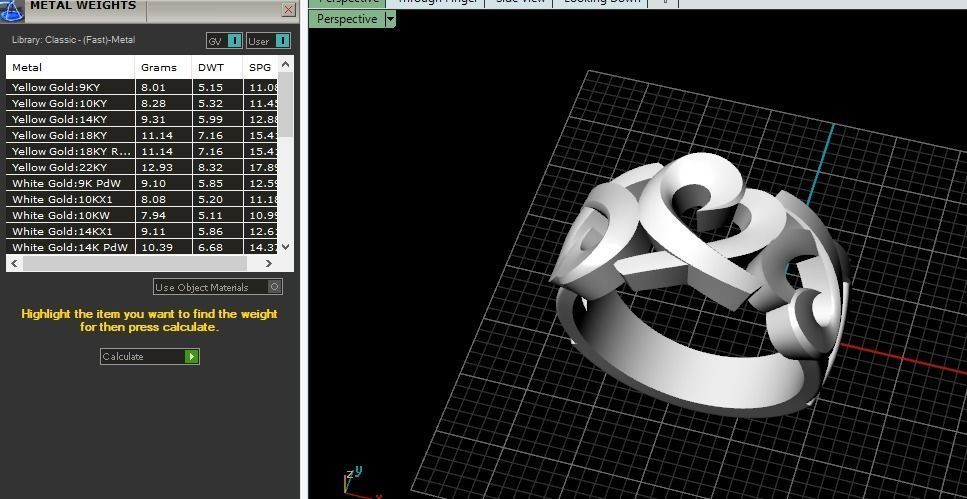Screen dimensions: 967x499
Task: Sort by the Grams column header
Action: point(163,67)
